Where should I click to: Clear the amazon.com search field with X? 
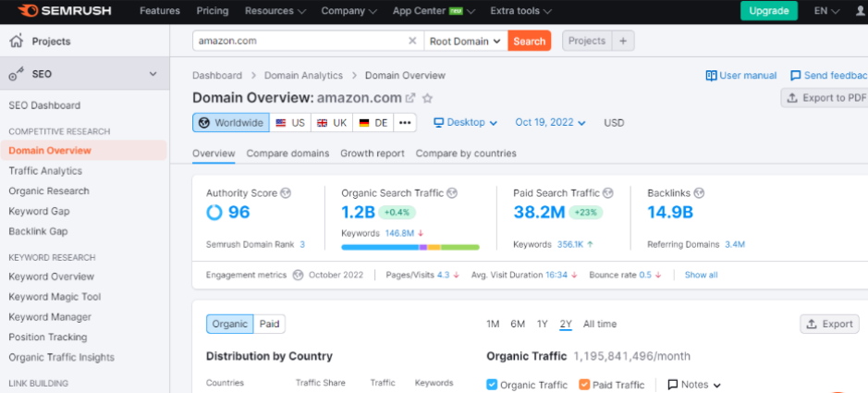(412, 41)
